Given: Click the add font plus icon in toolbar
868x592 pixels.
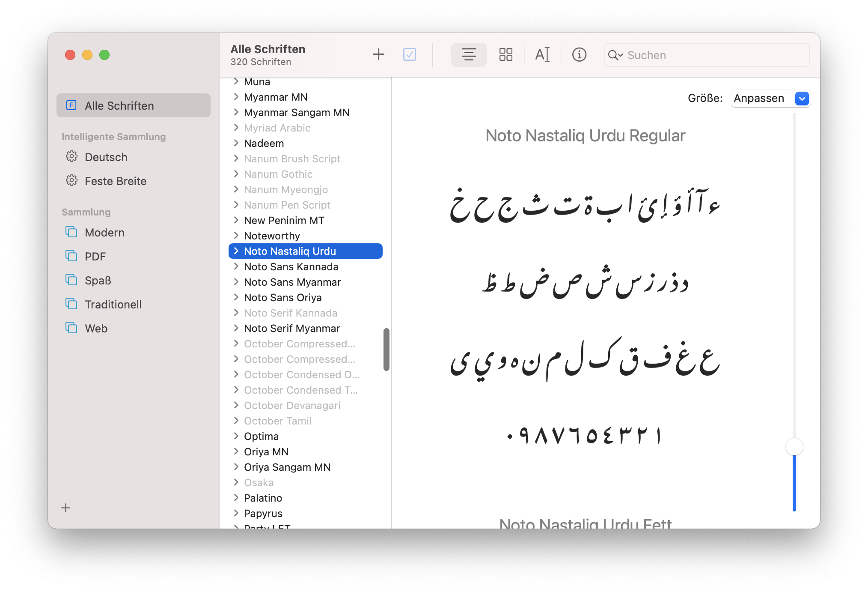Looking at the screenshot, I should (378, 54).
